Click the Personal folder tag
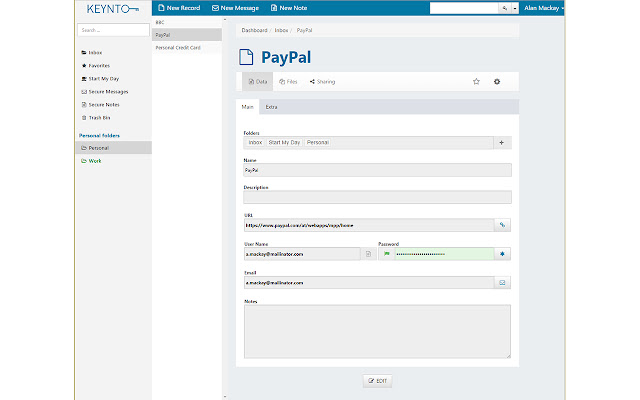Screen dimensions: 640x400 [318, 142]
